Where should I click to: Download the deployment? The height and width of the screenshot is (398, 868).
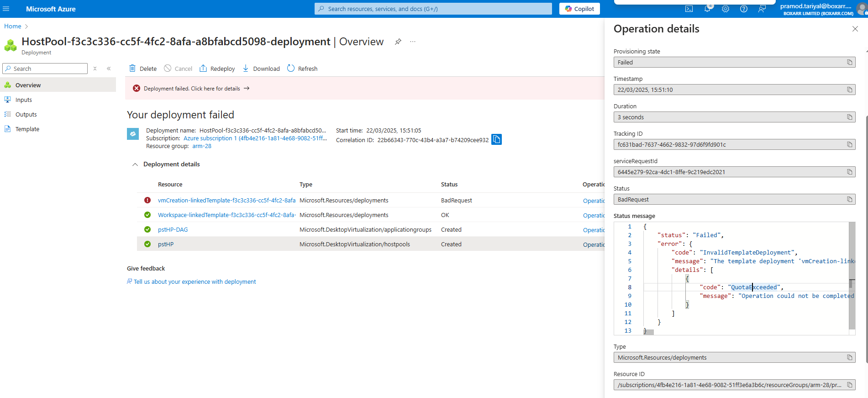[261, 69]
